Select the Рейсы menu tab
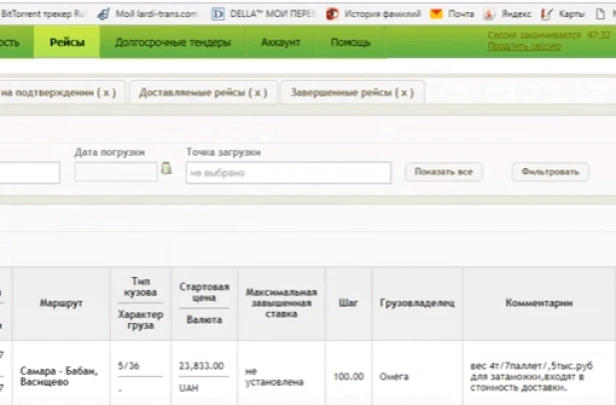This screenshot has height=405, width=616. point(66,43)
